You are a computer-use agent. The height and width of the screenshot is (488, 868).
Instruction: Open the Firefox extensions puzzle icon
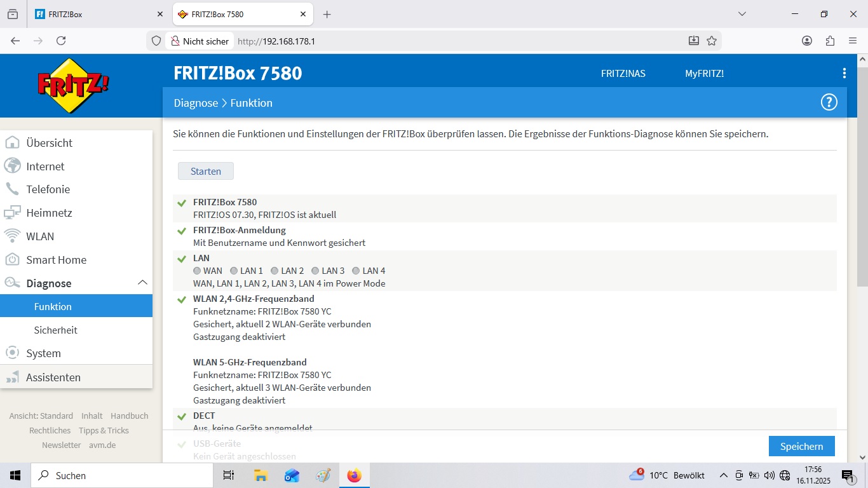click(830, 41)
